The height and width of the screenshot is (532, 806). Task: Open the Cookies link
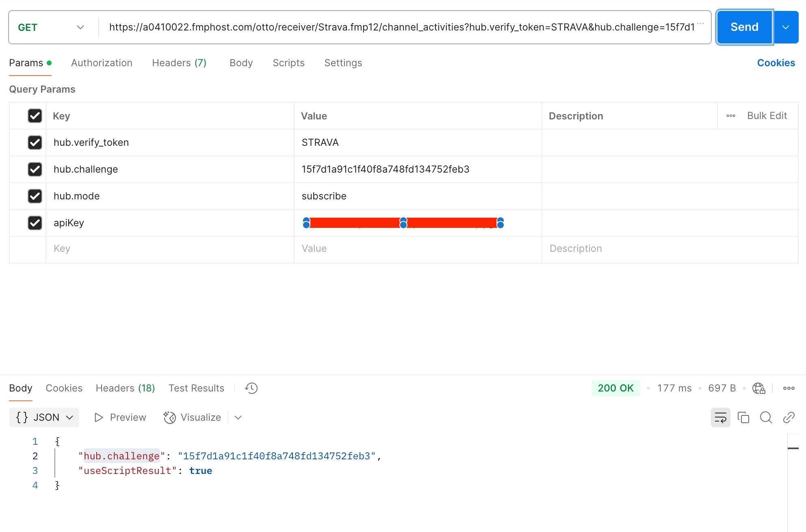click(x=776, y=63)
